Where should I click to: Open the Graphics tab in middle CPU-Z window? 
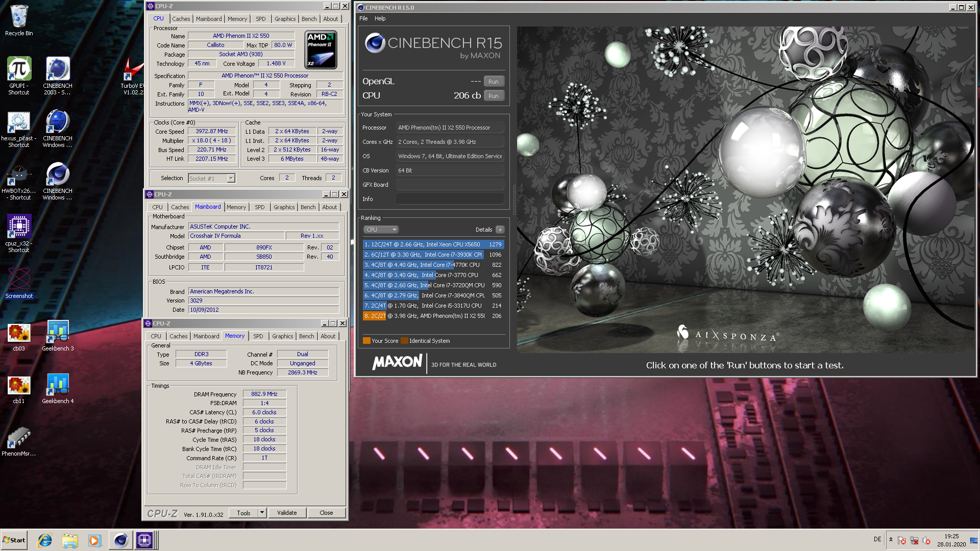(284, 207)
